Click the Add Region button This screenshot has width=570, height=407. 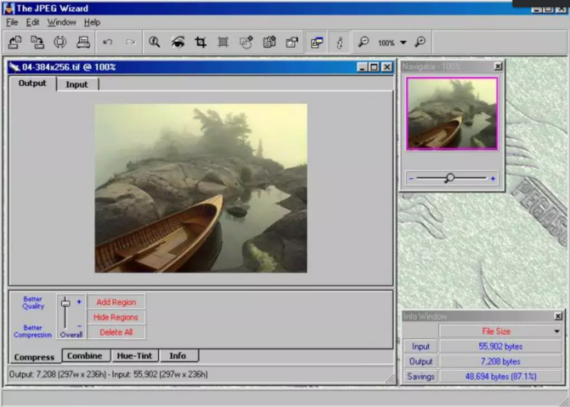click(x=116, y=302)
